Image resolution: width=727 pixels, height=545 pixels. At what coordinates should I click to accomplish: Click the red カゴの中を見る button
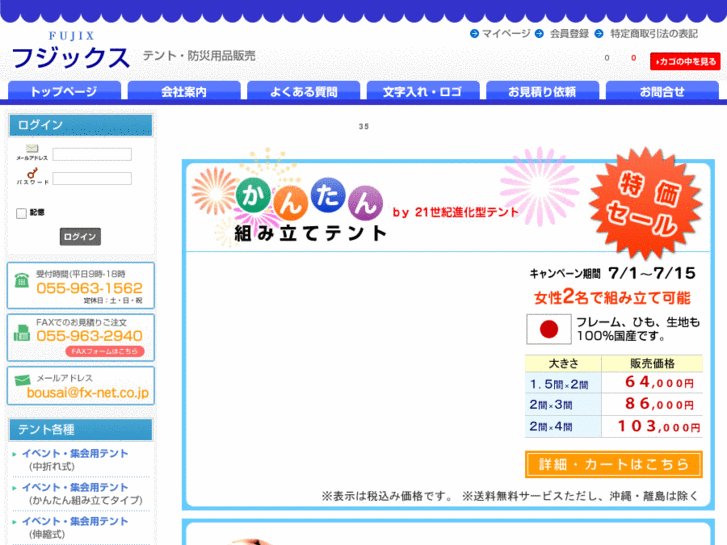(x=685, y=61)
